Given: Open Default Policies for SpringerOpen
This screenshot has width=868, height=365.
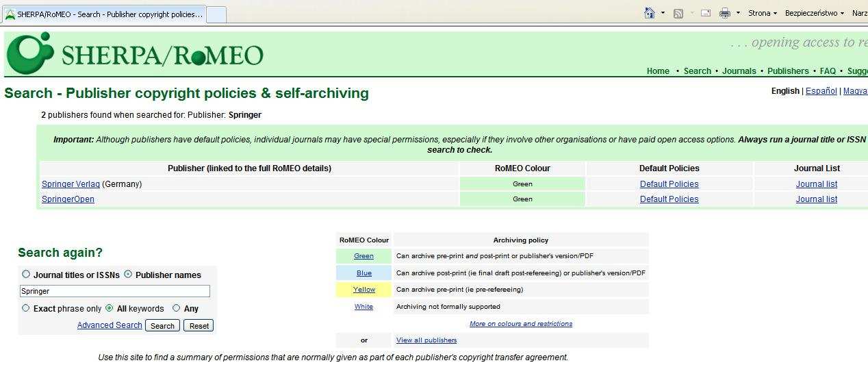Looking at the screenshot, I should click(x=669, y=199).
